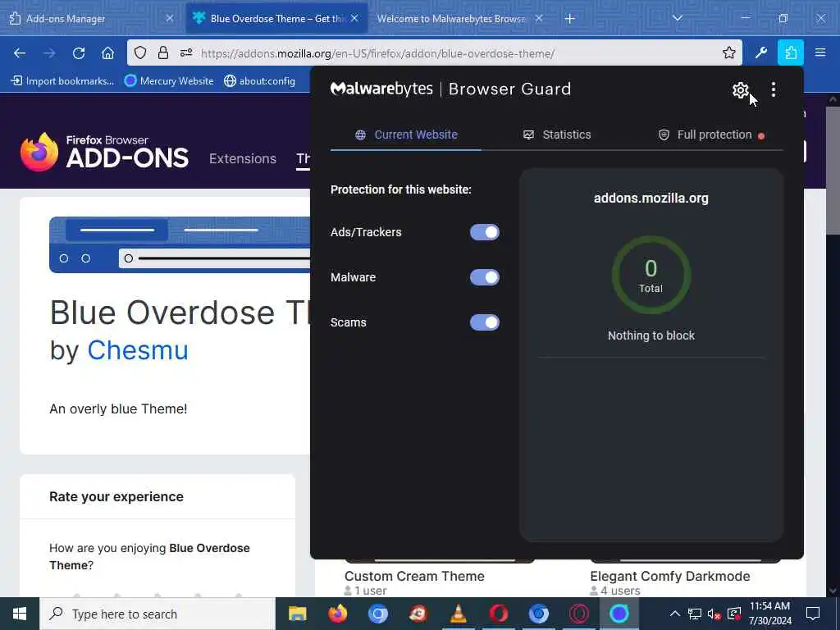This screenshot has height=630, width=840.
Task: Click the muted volume tray icon
Action: tap(714, 614)
